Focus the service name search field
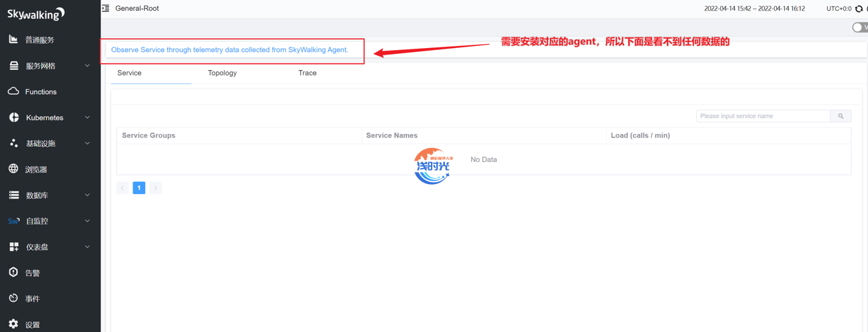 click(x=763, y=116)
